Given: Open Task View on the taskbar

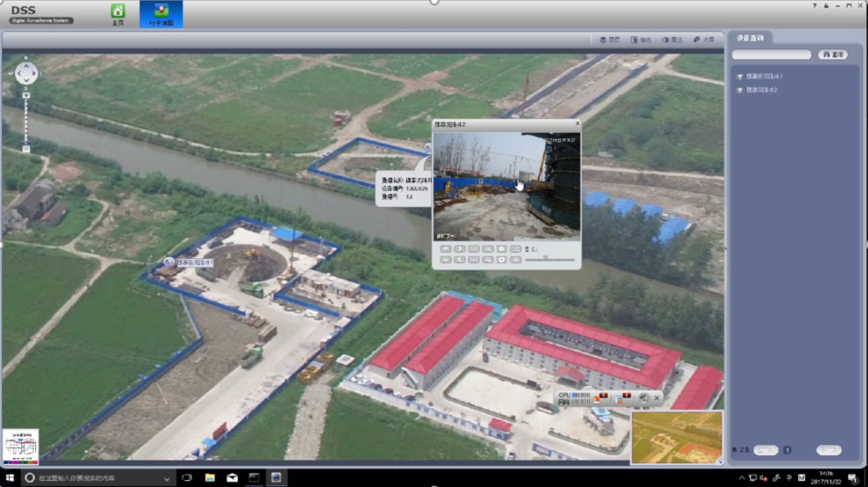Looking at the screenshot, I should pos(187,477).
